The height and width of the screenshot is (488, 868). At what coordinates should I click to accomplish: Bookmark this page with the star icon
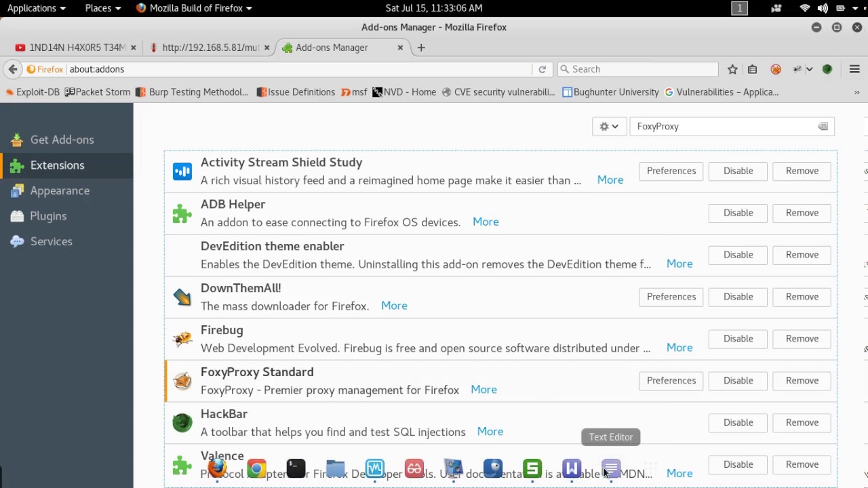pos(732,69)
